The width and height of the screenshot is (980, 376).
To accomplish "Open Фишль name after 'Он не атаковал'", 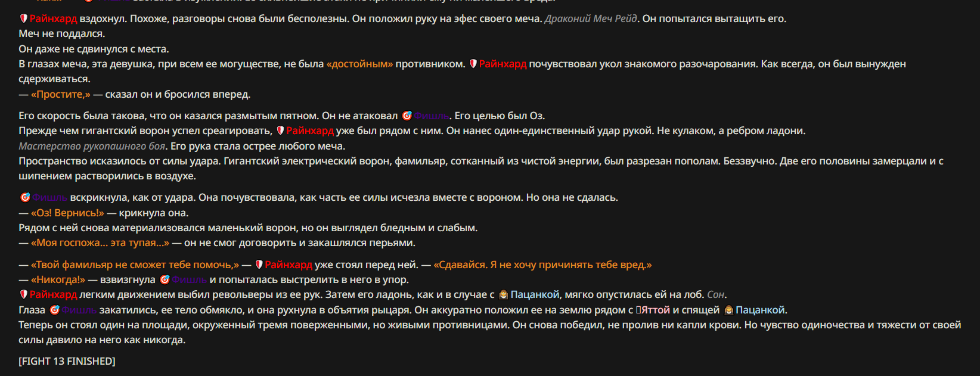I will (432, 116).
